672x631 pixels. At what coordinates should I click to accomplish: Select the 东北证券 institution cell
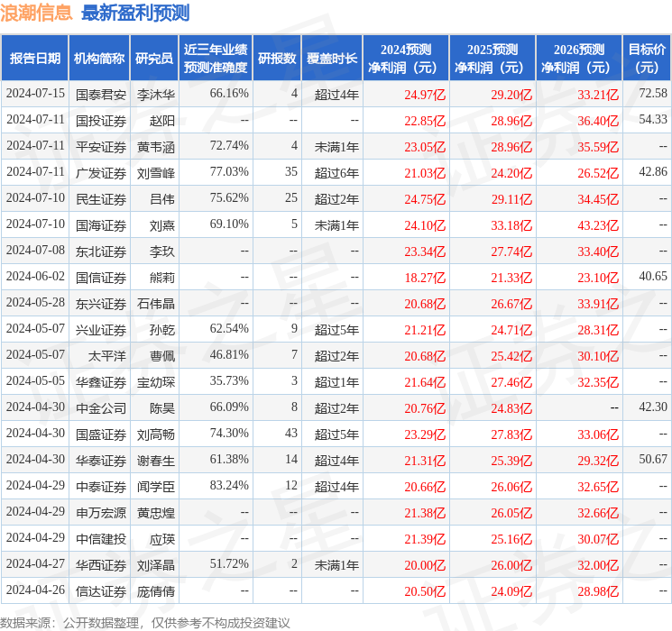point(101,251)
